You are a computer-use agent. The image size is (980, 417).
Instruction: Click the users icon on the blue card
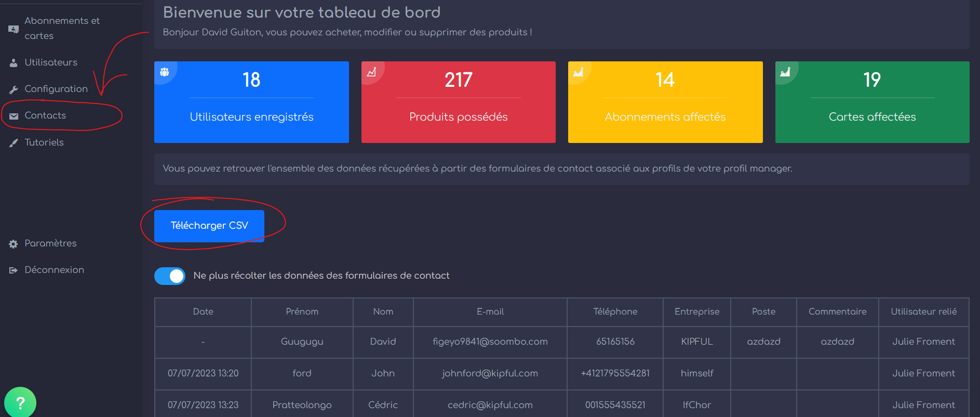pos(165,72)
